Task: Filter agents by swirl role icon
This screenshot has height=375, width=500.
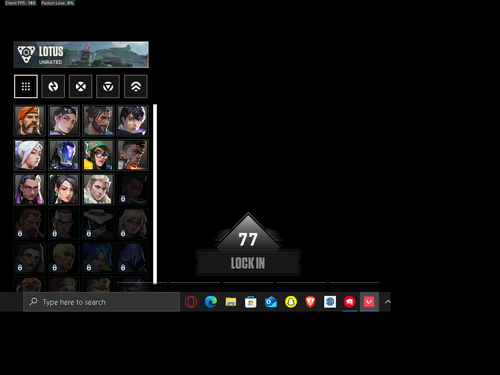Action: [53, 86]
